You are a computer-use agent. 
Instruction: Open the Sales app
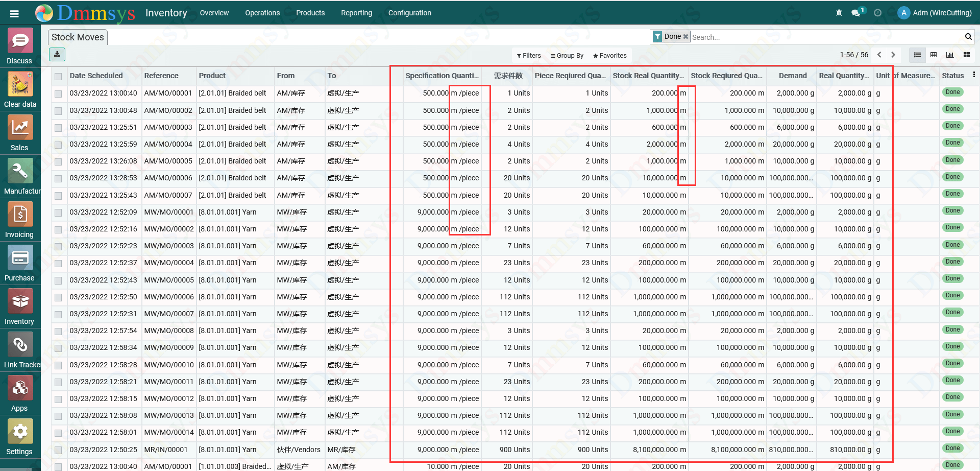pyautogui.click(x=20, y=133)
